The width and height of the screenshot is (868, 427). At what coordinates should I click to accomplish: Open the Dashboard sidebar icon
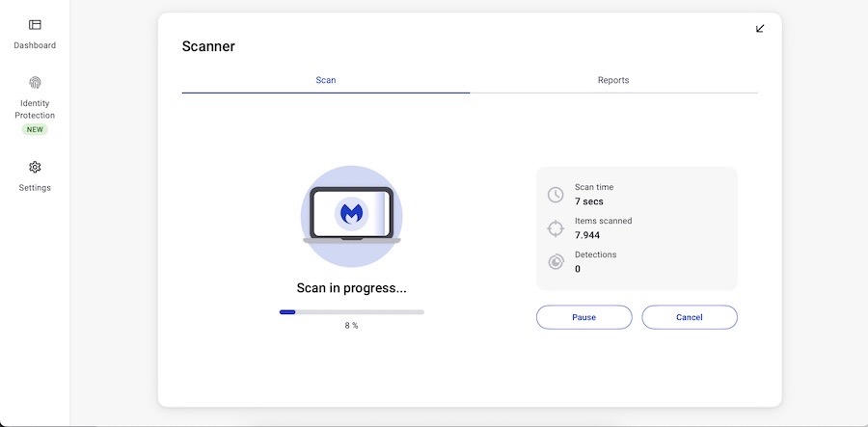[x=35, y=25]
